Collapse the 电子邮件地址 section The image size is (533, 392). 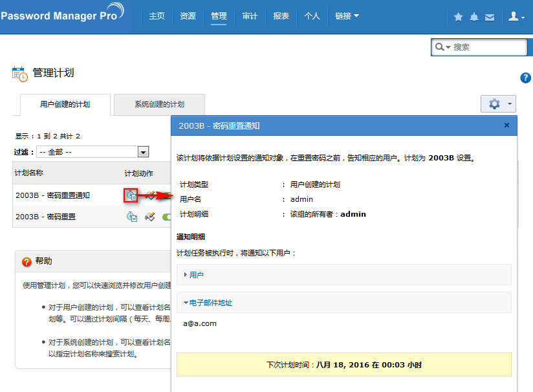click(210, 303)
